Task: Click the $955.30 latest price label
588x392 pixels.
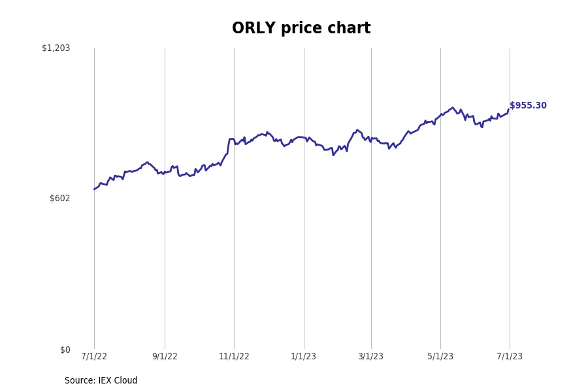Action: (528, 106)
